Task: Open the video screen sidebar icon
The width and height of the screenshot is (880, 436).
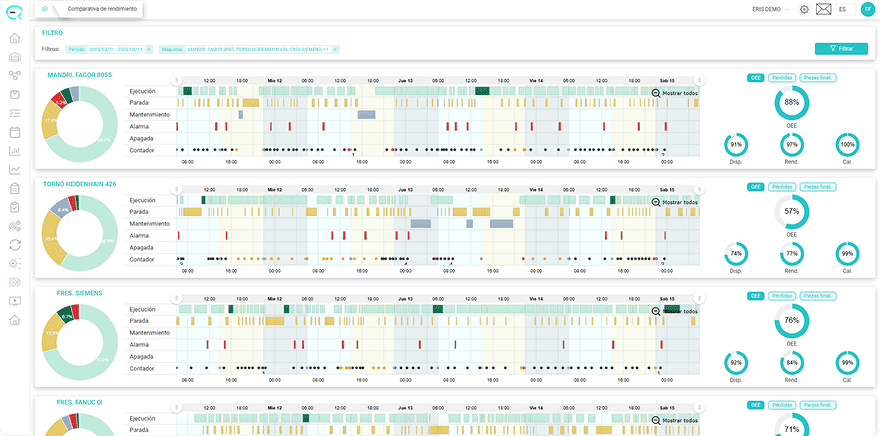Action: (15, 301)
